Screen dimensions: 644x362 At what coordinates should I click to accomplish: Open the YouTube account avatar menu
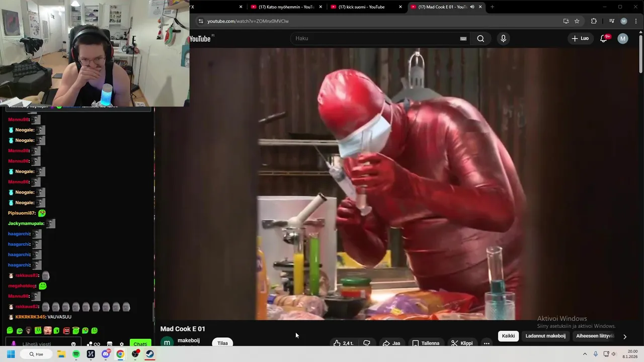click(623, 39)
